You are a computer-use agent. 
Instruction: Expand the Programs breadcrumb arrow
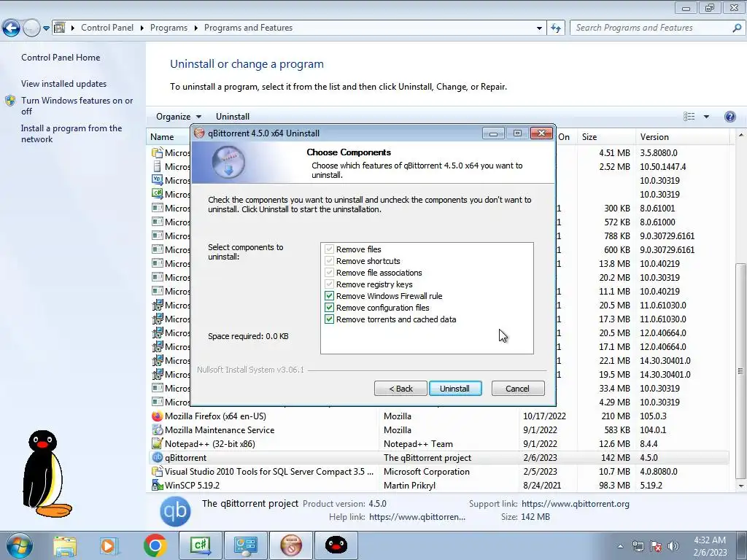pyautogui.click(x=196, y=28)
